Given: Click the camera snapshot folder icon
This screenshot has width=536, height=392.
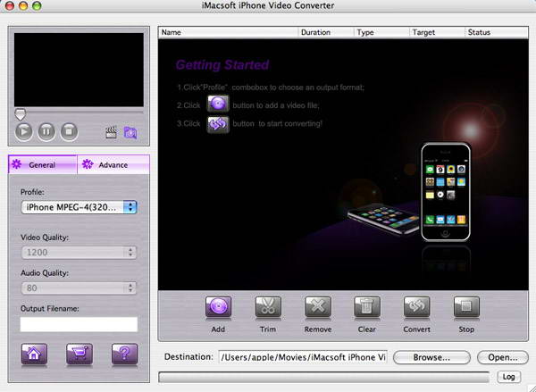Looking at the screenshot, I should click(x=130, y=133).
